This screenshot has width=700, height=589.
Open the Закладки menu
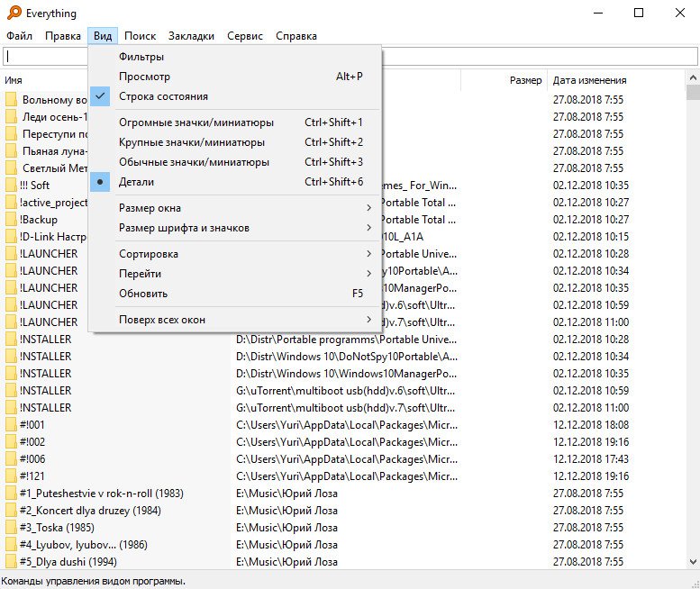pyautogui.click(x=191, y=36)
